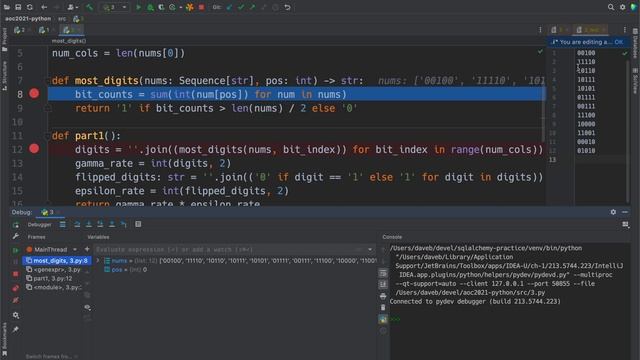
Task: Click Resume Program in debug sidebar
Action: 16,250
